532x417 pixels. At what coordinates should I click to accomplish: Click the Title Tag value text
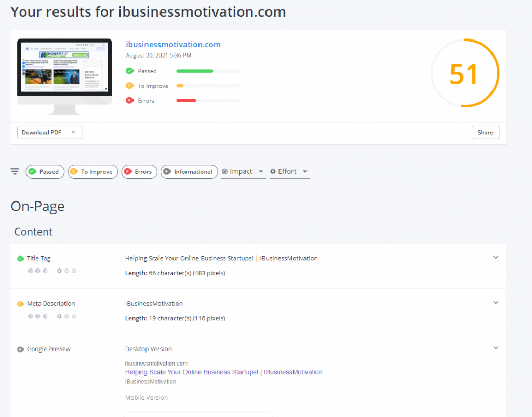221,258
